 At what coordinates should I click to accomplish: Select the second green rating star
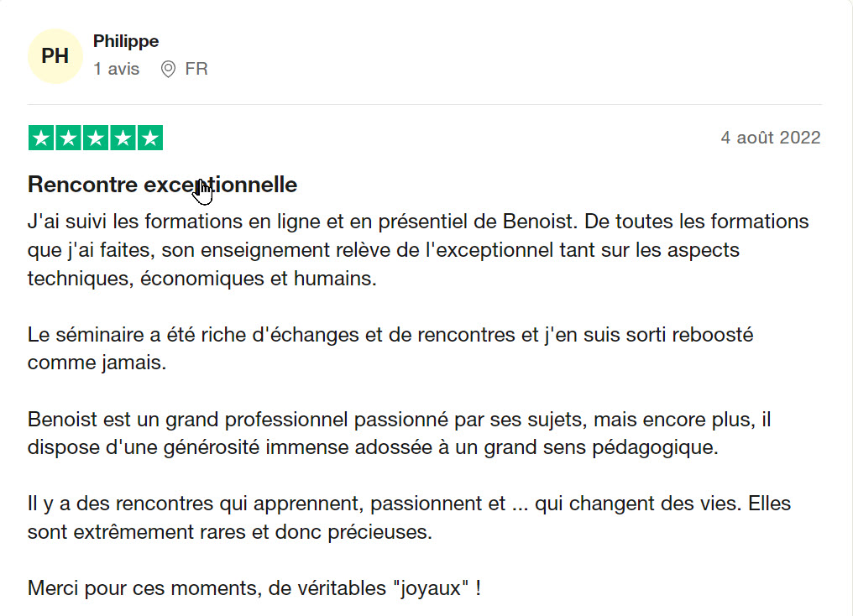[68, 138]
